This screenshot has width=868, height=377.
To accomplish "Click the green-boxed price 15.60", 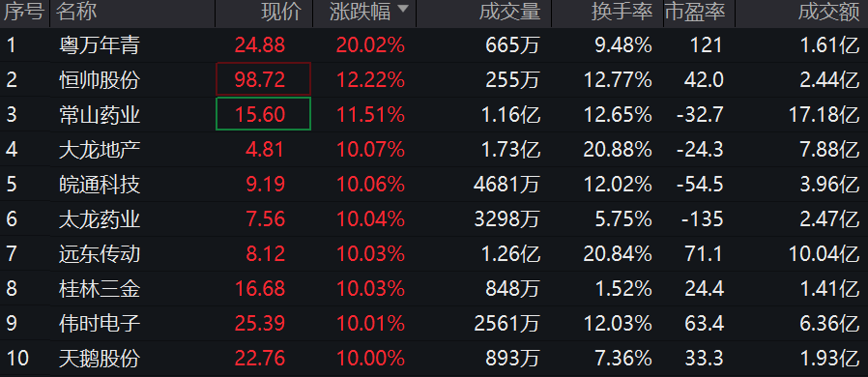I will click(x=264, y=113).
